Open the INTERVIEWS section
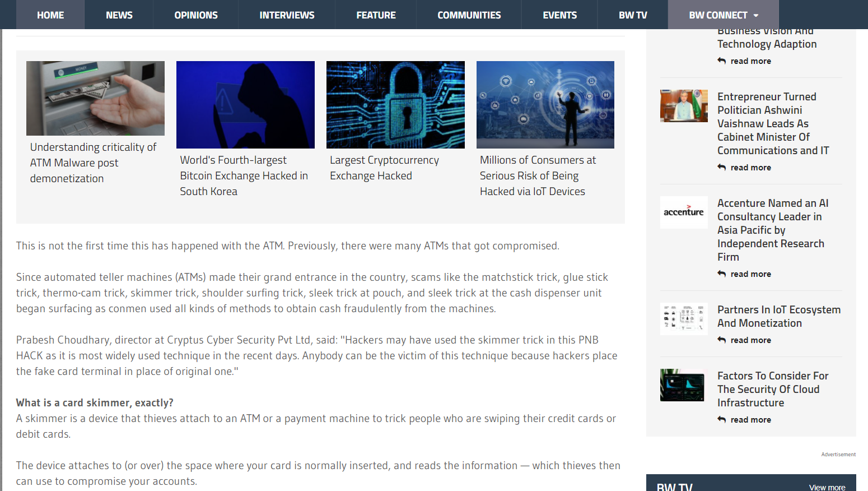 point(287,15)
